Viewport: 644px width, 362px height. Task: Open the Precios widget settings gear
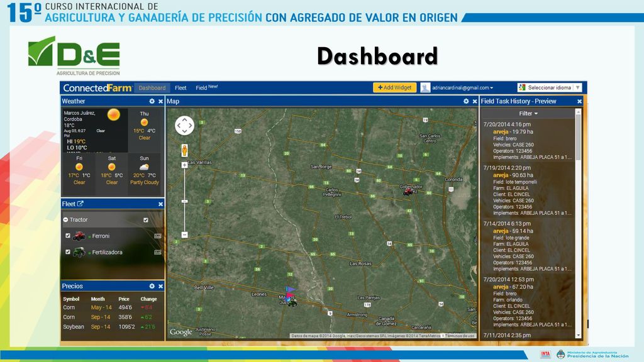(152, 286)
